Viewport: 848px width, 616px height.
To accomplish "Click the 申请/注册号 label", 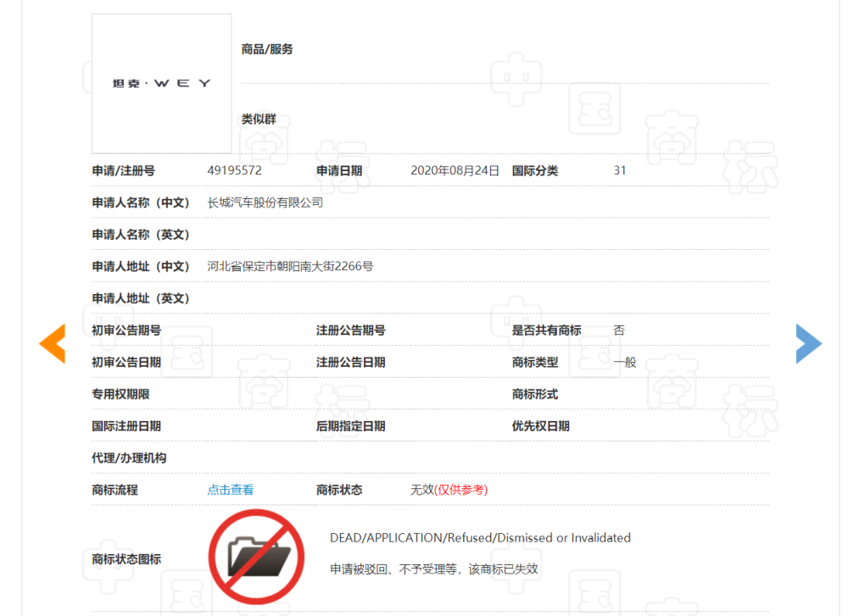I will 123,171.
